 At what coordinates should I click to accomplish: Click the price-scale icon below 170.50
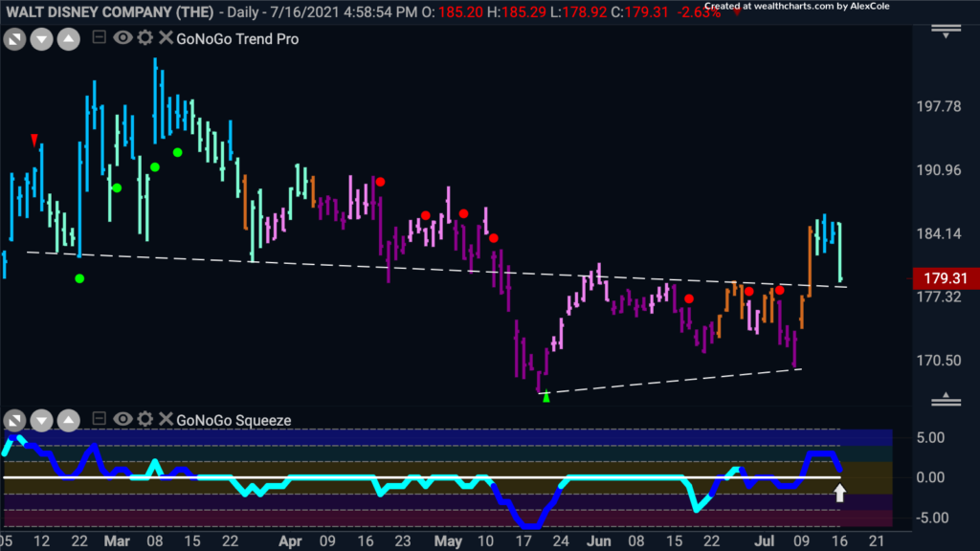click(x=946, y=399)
